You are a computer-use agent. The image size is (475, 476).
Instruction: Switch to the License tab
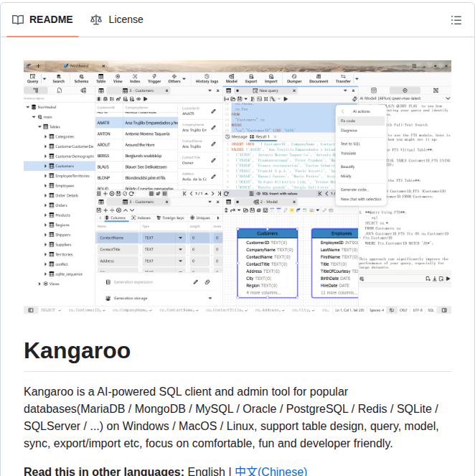[x=117, y=19]
